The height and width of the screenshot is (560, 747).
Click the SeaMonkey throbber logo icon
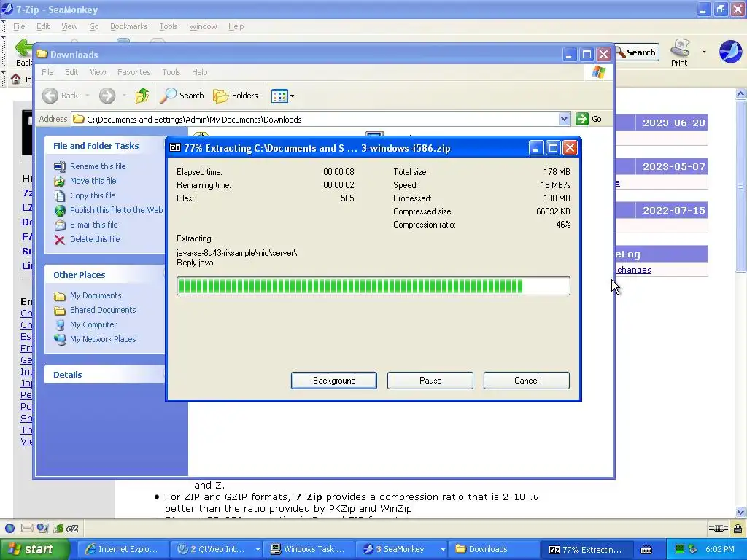coord(730,52)
